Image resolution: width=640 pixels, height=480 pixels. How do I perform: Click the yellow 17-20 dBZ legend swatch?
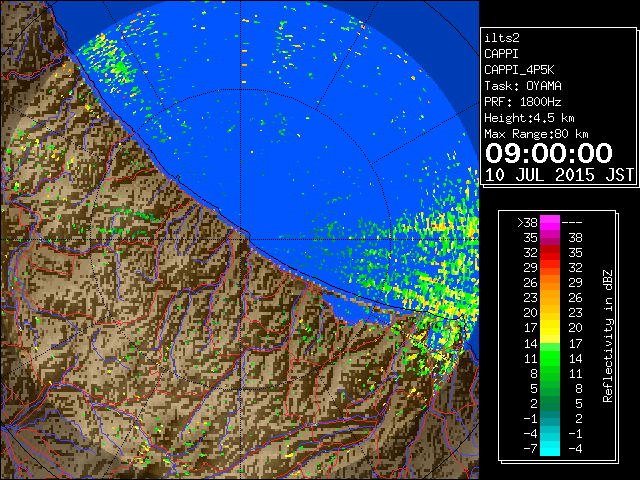[550, 328]
